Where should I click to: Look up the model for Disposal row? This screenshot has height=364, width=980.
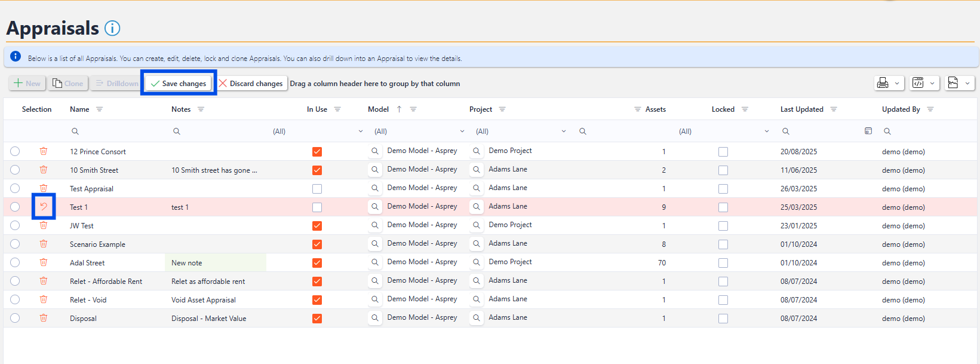[x=375, y=318]
